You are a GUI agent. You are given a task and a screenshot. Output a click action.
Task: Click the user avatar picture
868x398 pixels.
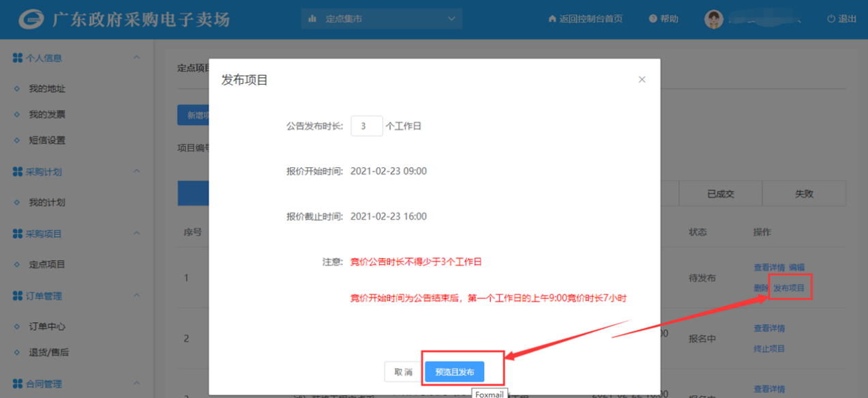pyautogui.click(x=713, y=19)
